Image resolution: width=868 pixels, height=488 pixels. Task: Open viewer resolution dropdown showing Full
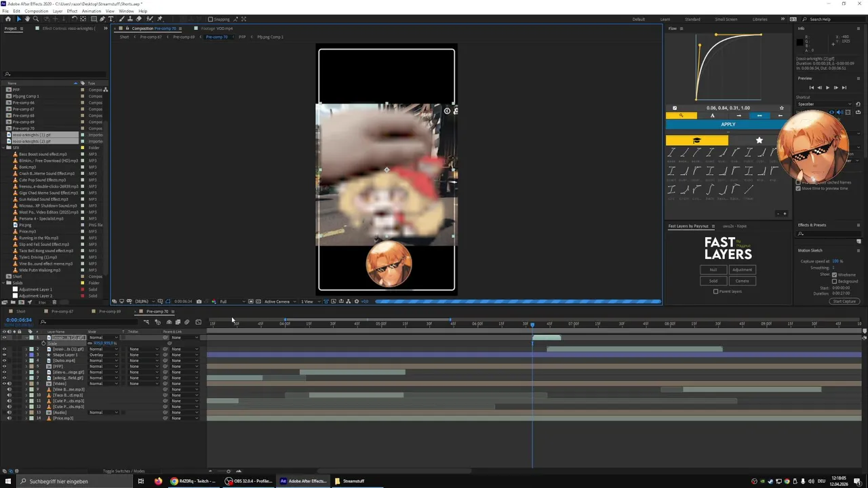pos(233,301)
